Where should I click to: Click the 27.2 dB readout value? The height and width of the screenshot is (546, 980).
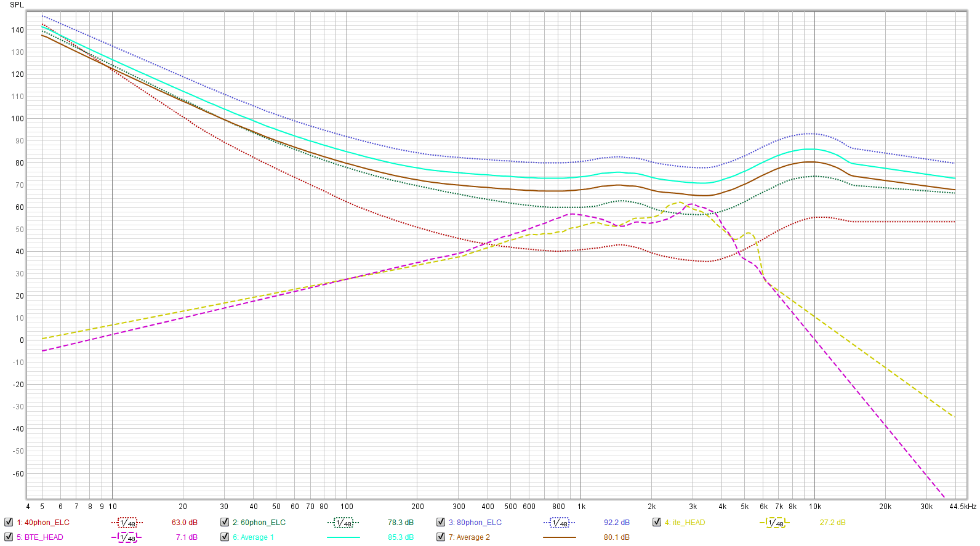[x=833, y=523]
